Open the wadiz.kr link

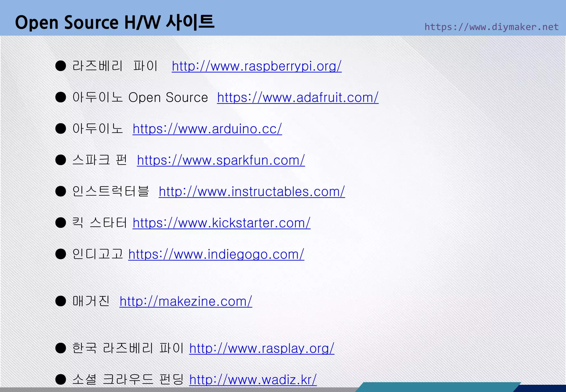coord(253,380)
